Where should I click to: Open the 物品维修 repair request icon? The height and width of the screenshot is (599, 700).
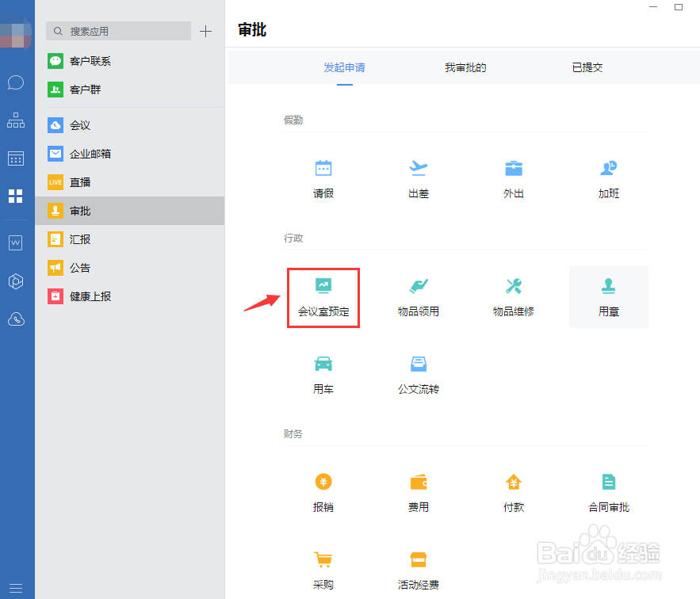(513, 296)
